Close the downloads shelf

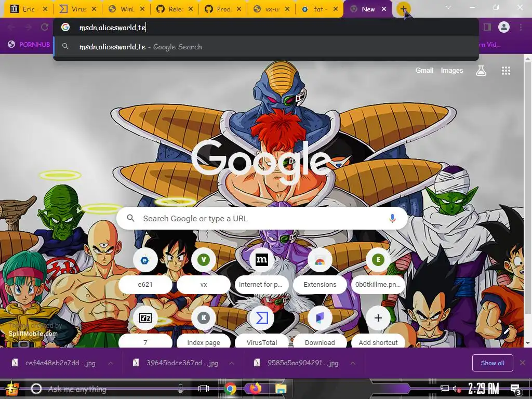523,363
